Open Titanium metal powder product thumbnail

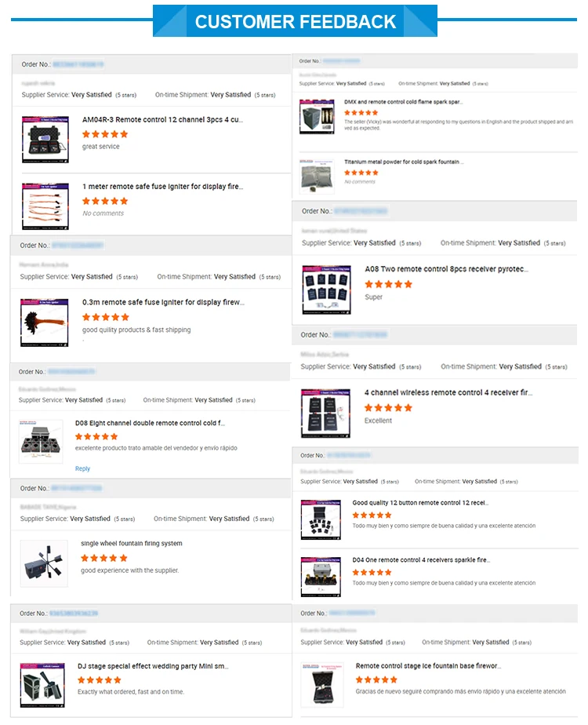pos(317,177)
